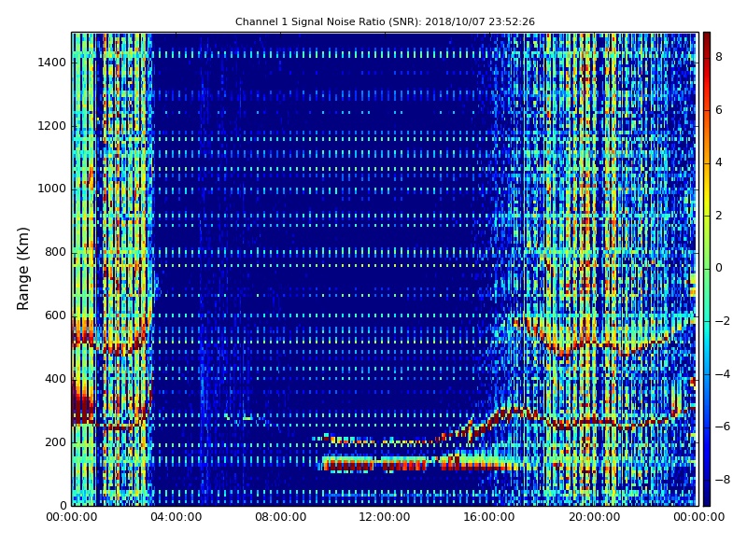Click the 800 range tick label
747x560 pixels.
tap(55, 252)
